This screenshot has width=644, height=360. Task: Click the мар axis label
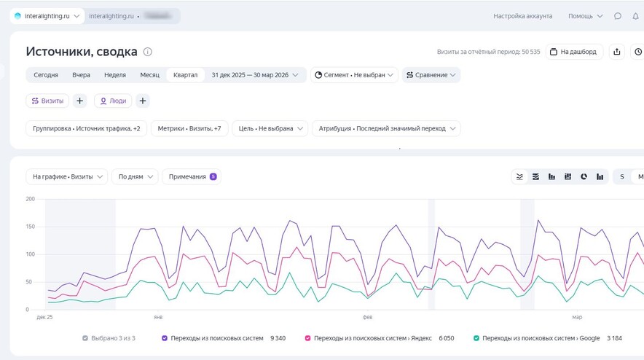pos(577,317)
